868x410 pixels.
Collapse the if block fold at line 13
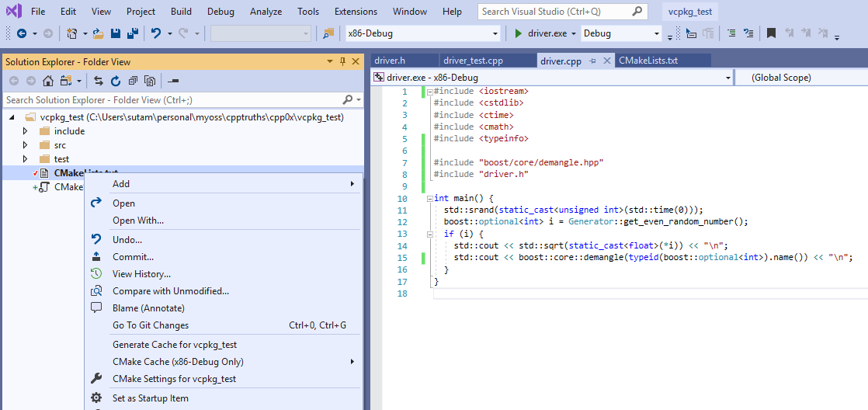[x=429, y=234]
